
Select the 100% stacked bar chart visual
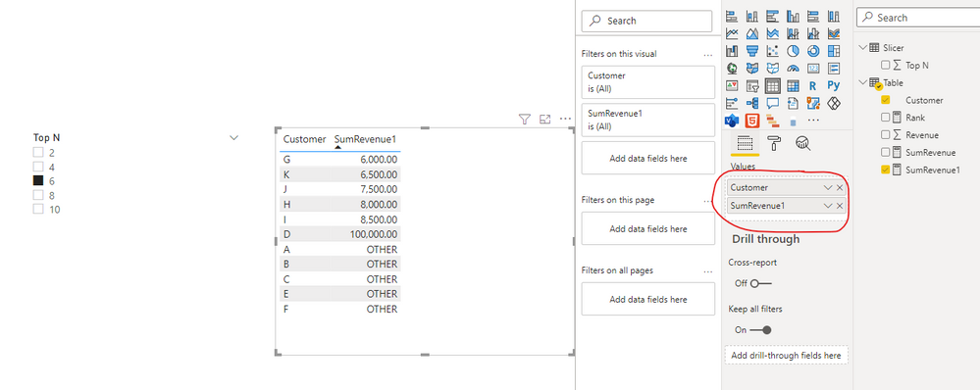tap(813, 17)
